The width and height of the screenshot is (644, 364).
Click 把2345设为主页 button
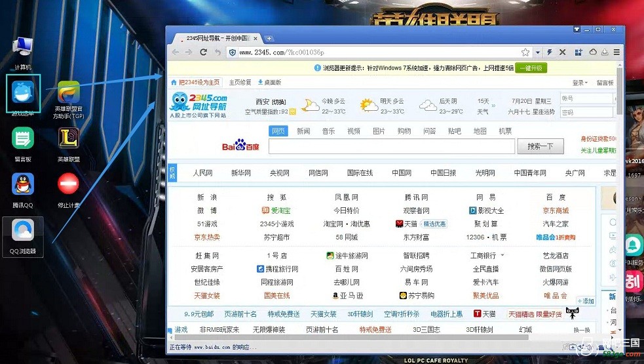(195, 82)
